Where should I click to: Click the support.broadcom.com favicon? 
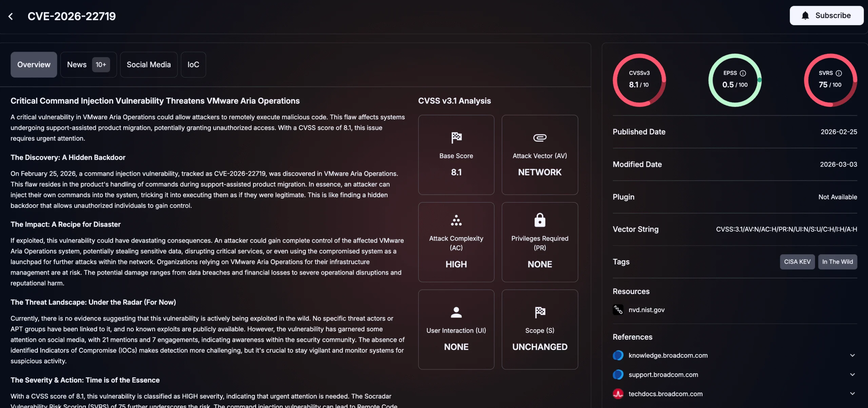click(618, 375)
